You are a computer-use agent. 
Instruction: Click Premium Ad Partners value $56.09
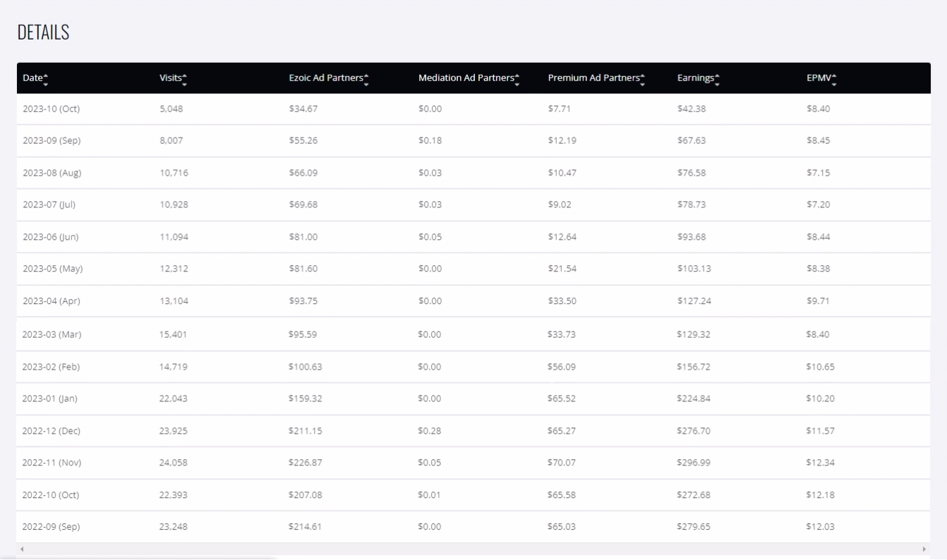click(562, 367)
